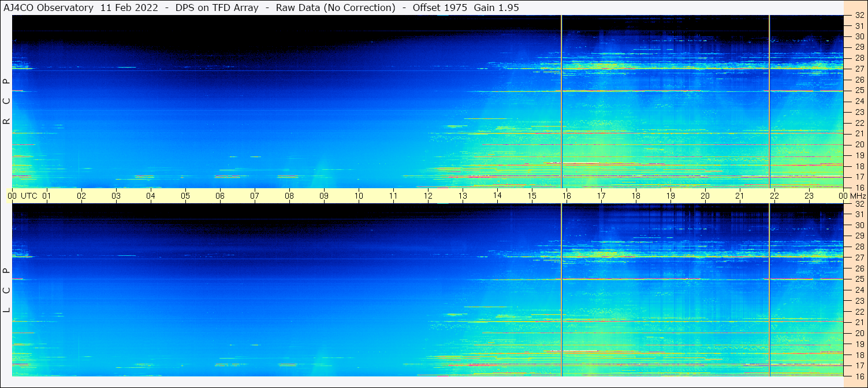Click the 22 MHz tick label in LCP panel

point(859,312)
